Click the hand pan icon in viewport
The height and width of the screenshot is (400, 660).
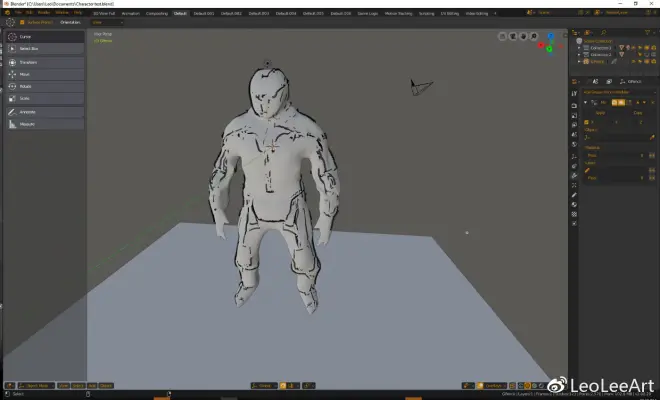point(523,36)
